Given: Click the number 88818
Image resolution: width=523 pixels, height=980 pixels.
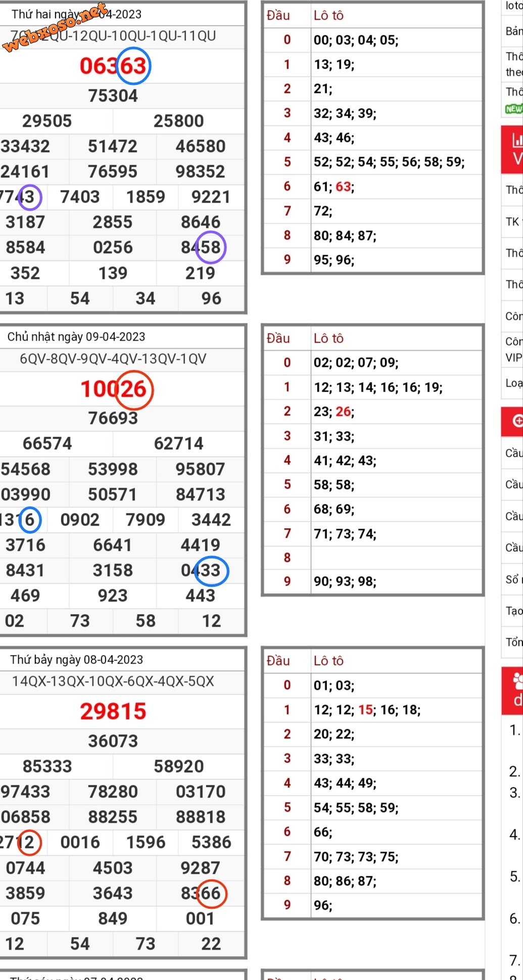Looking at the screenshot, I should pyautogui.click(x=201, y=817).
